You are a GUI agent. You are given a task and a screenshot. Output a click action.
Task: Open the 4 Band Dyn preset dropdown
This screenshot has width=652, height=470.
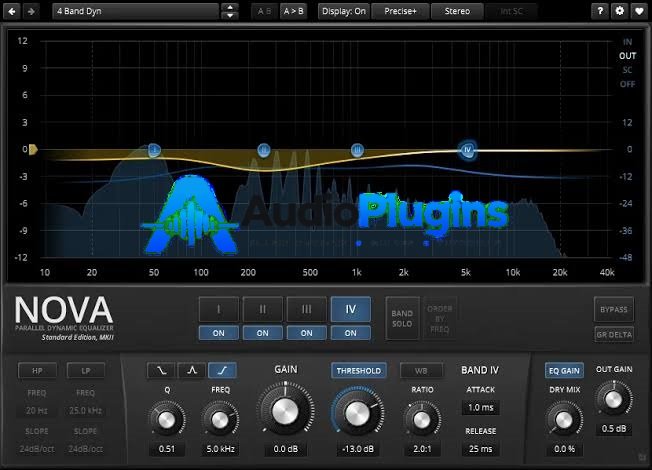tap(136, 11)
